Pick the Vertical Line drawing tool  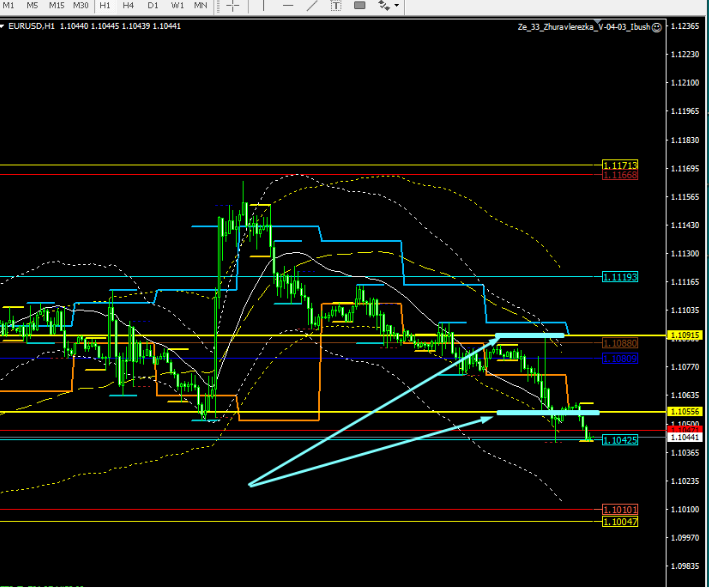coord(265,6)
